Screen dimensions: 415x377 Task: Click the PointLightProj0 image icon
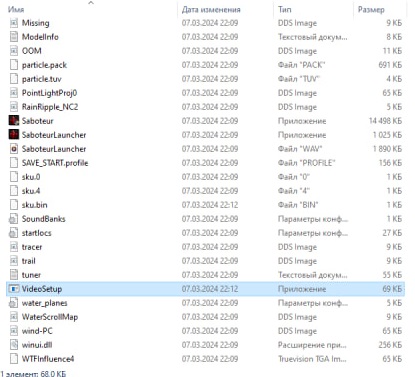tap(14, 93)
